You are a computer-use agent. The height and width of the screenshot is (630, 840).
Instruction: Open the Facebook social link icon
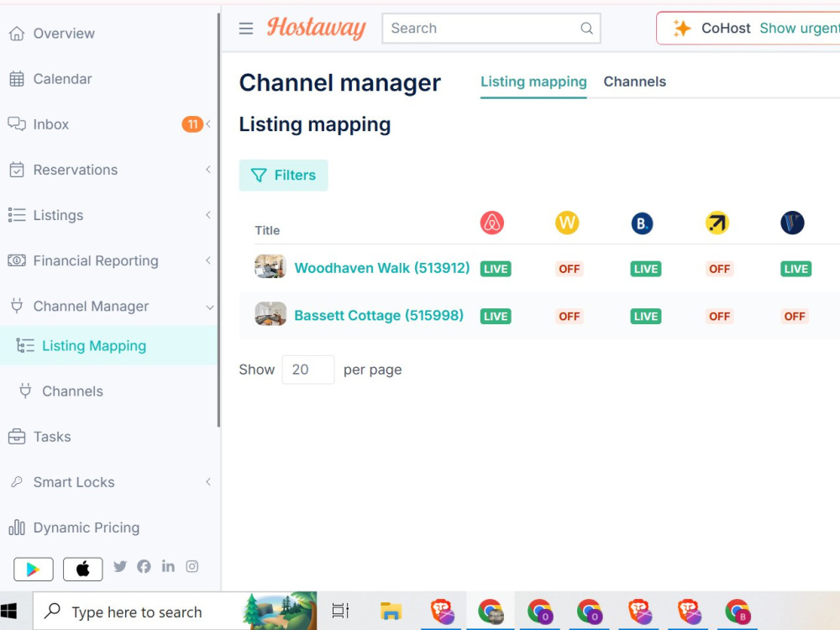144,566
